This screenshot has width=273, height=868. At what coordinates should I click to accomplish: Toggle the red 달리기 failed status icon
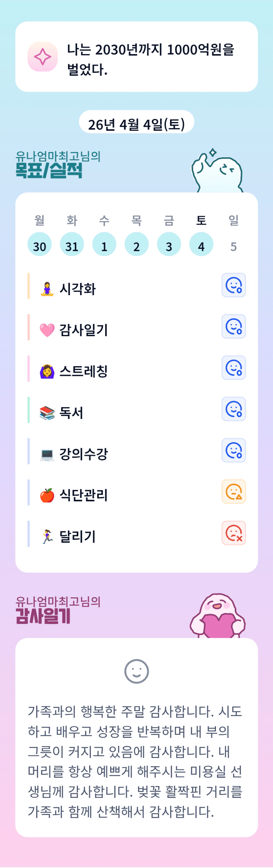click(x=233, y=533)
